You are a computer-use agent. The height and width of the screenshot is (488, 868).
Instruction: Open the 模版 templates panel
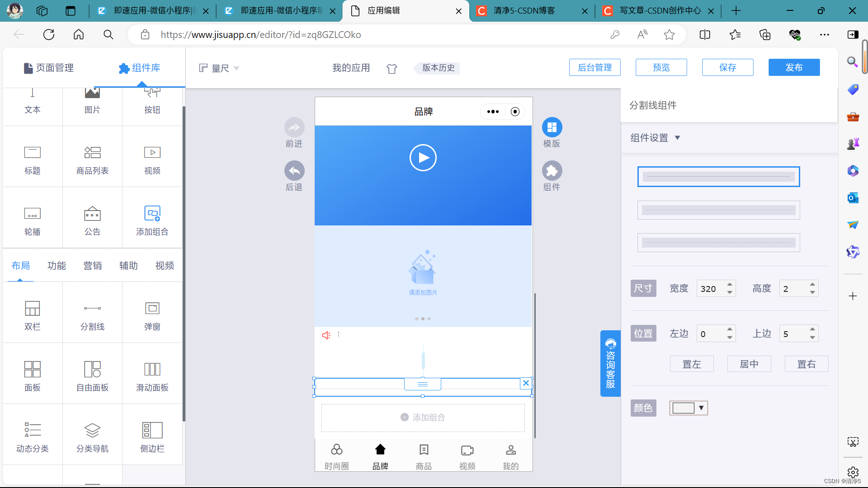[552, 127]
